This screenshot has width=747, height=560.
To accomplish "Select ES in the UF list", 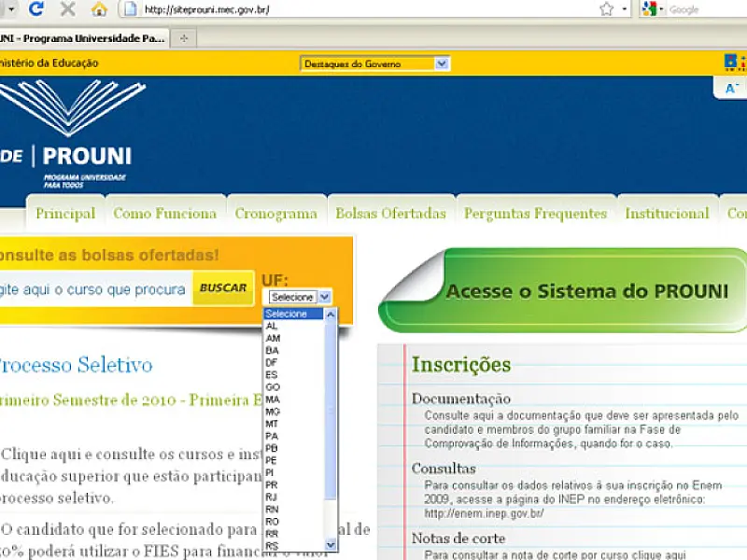I will (x=294, y=375).
